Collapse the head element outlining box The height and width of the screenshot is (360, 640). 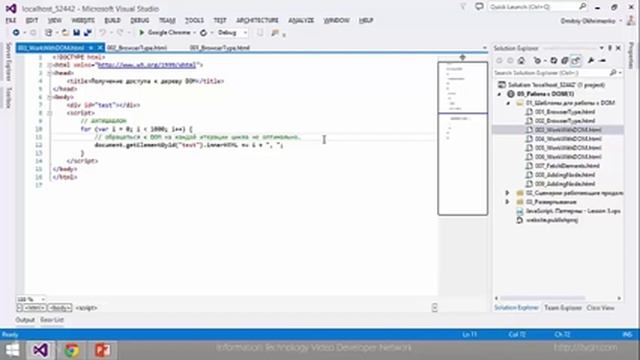[49, 73]
